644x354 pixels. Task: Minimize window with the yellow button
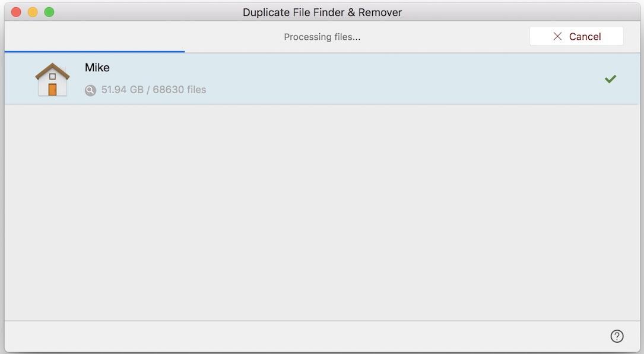pos(33,12)
